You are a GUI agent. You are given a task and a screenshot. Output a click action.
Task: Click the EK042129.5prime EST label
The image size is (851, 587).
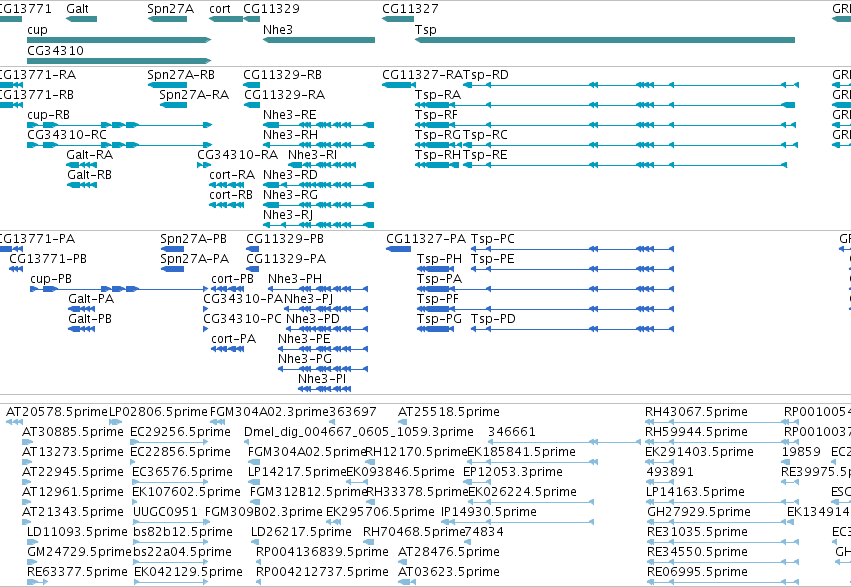[188, 572]
